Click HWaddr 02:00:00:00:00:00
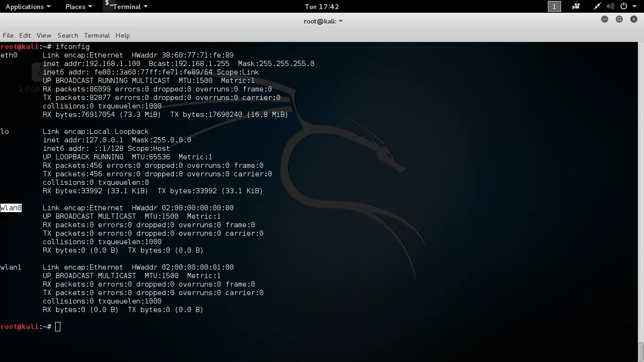The width and height of the screenshot is (644, 362). (x=183, y=208)
